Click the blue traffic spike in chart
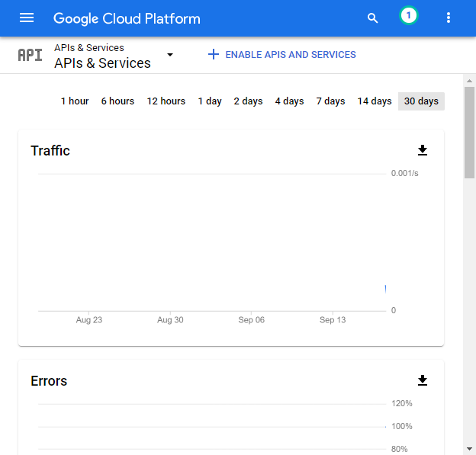476x455 pixels. click(385, 289)
